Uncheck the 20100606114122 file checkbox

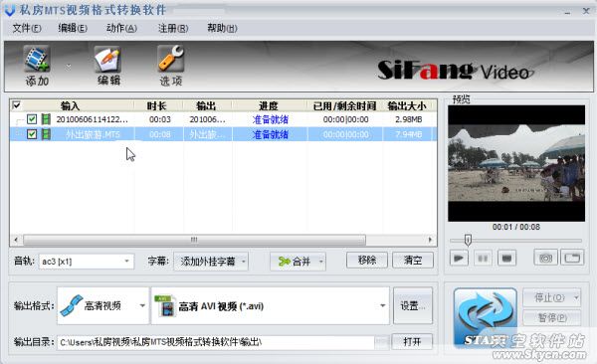click(32, 119)
